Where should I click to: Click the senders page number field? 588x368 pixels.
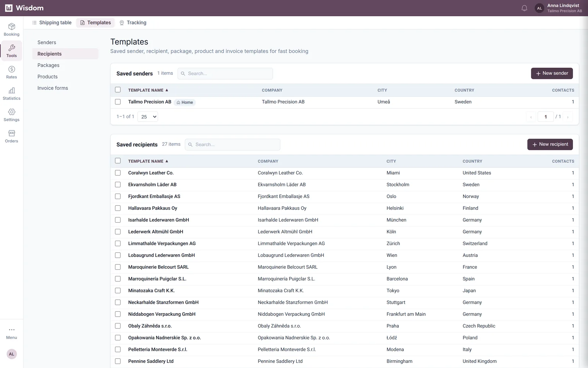(545, 117)
